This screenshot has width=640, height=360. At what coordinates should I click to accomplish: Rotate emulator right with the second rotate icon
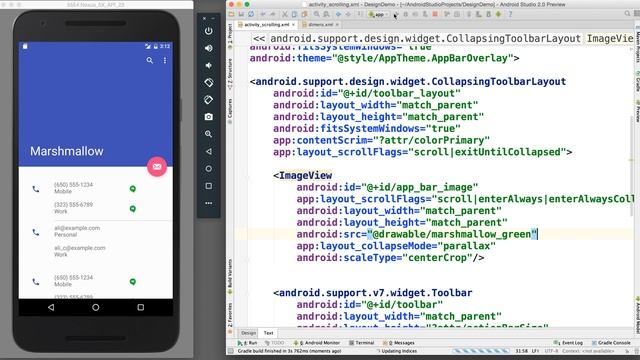point(209,100)
